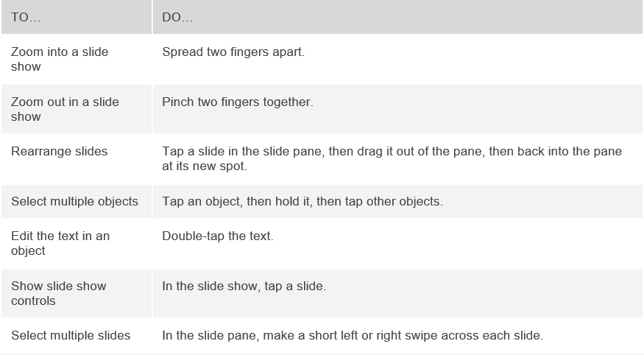The image size is (644, 355).
Task: Click the word "Pinch" in the table
Action: (x=177, y=102)
